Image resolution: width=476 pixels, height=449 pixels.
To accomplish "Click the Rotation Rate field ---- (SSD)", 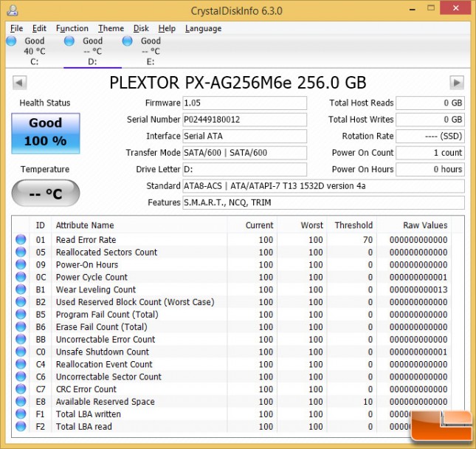I will pos(430,136).
